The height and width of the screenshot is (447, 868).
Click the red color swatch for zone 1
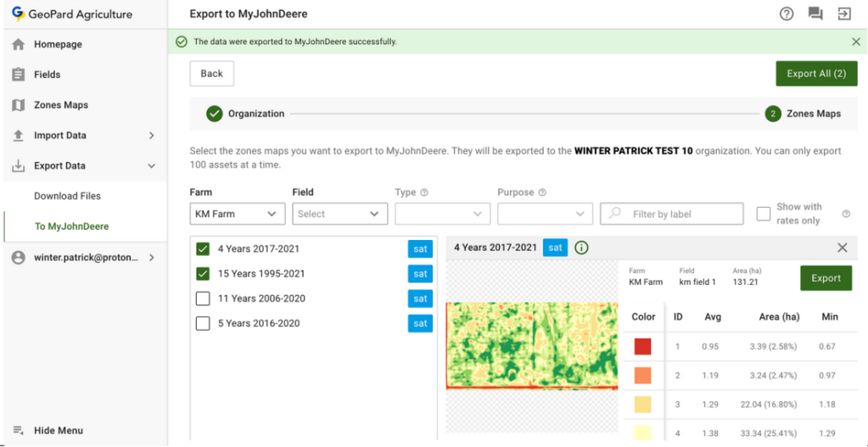(x=643, y=346)
